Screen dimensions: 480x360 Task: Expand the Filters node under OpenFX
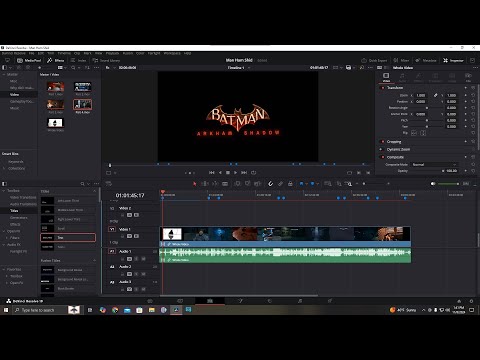pos(7,238)
